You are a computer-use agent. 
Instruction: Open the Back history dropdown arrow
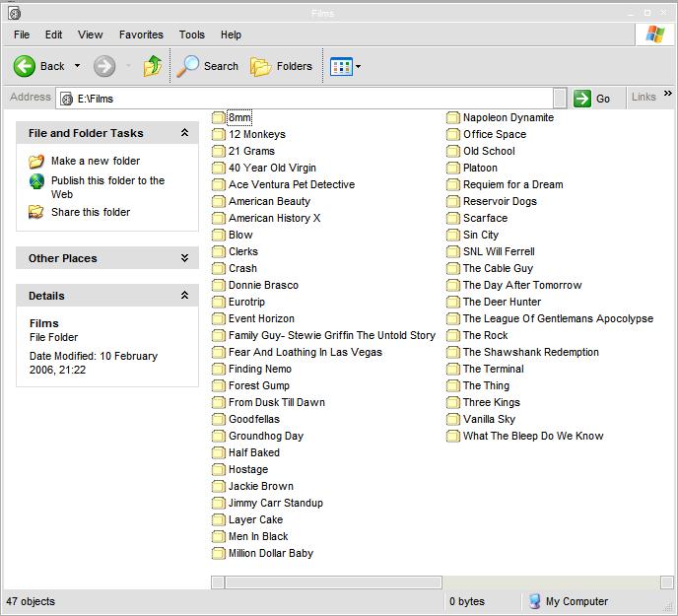(x=78, y=66)
